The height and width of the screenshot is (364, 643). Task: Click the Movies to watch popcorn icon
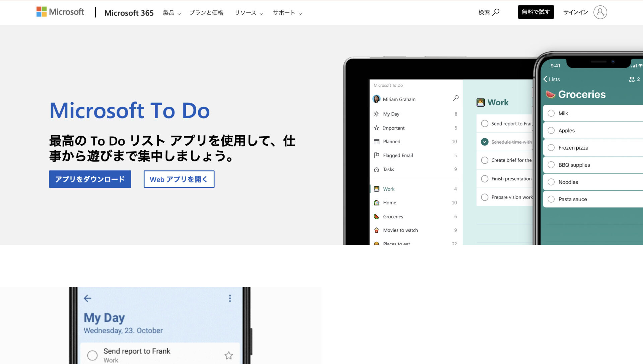pos(377,230)
